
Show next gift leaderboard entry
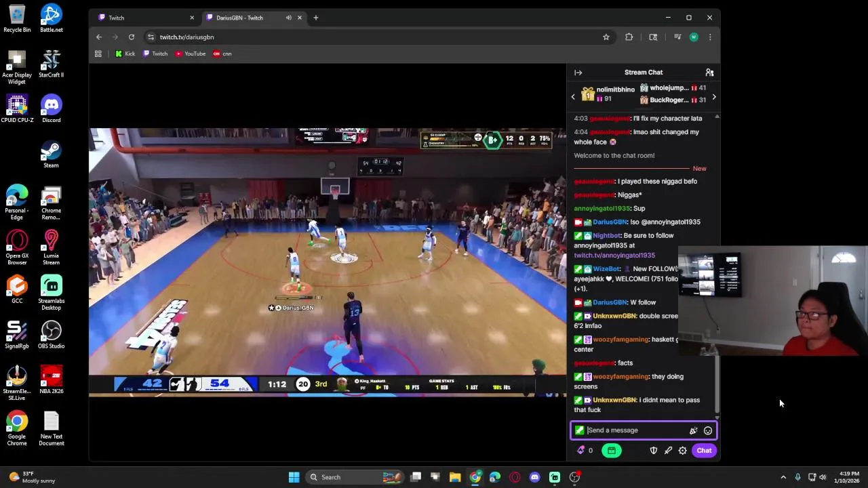point(713,97)
